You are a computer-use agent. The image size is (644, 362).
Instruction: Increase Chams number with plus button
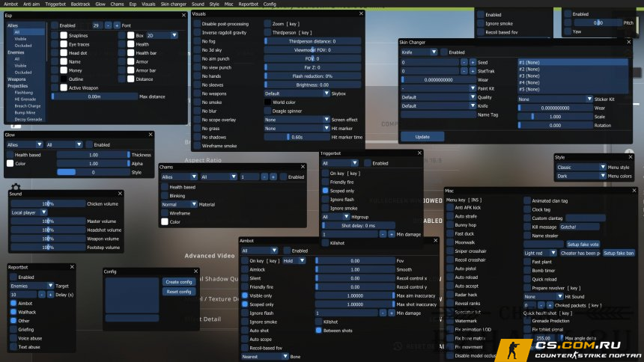point(273,177)
